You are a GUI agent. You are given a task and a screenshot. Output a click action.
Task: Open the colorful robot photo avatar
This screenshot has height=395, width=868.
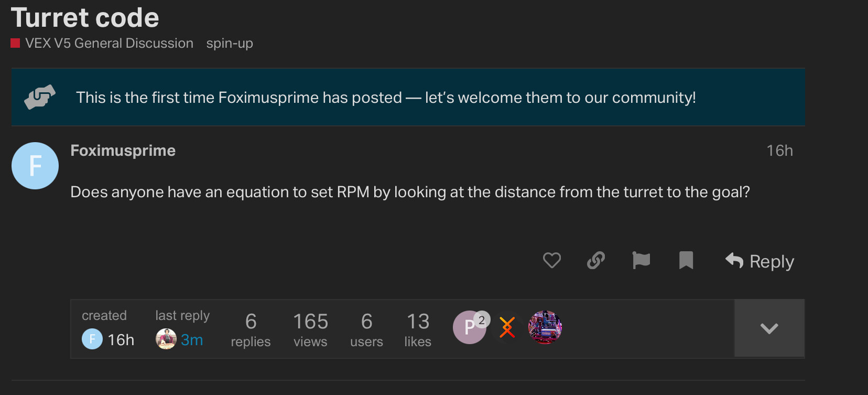pyautogui.click(x=545, y=327)
